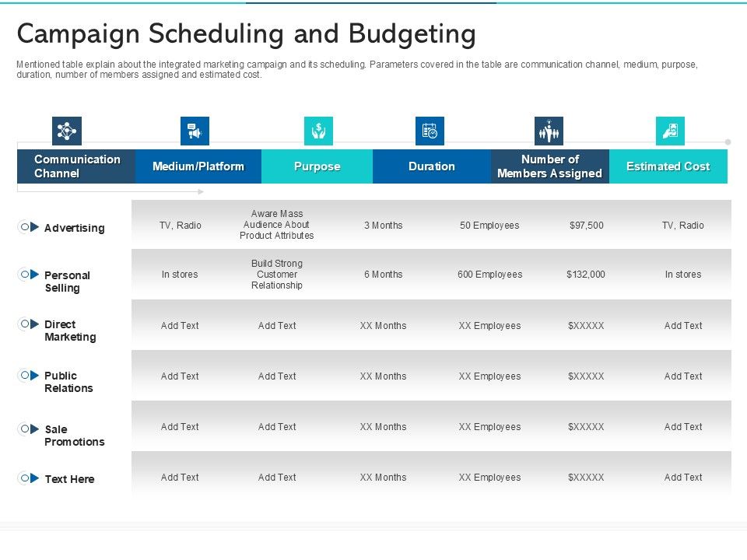Click the arrow marker beside Direct Marketing
This screenshot has height=560, width=747.
tap(35, 324)
